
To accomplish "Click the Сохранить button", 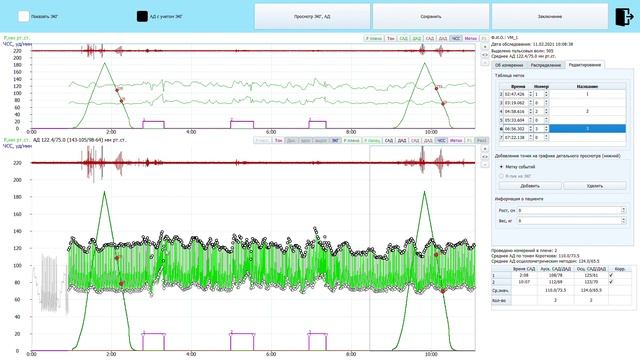I will pos(431,16).
